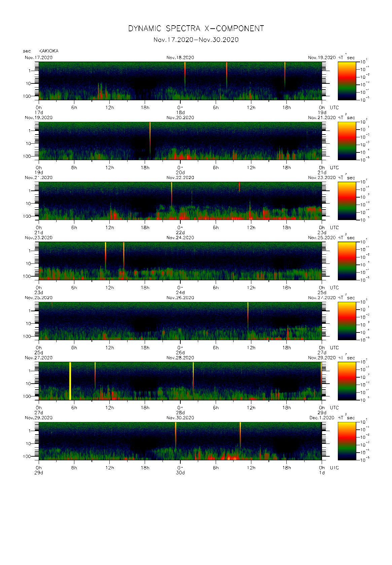Open the spectrogram panel covering Nov.24.2020
The image size is (392, 565).
click(180, 261)
